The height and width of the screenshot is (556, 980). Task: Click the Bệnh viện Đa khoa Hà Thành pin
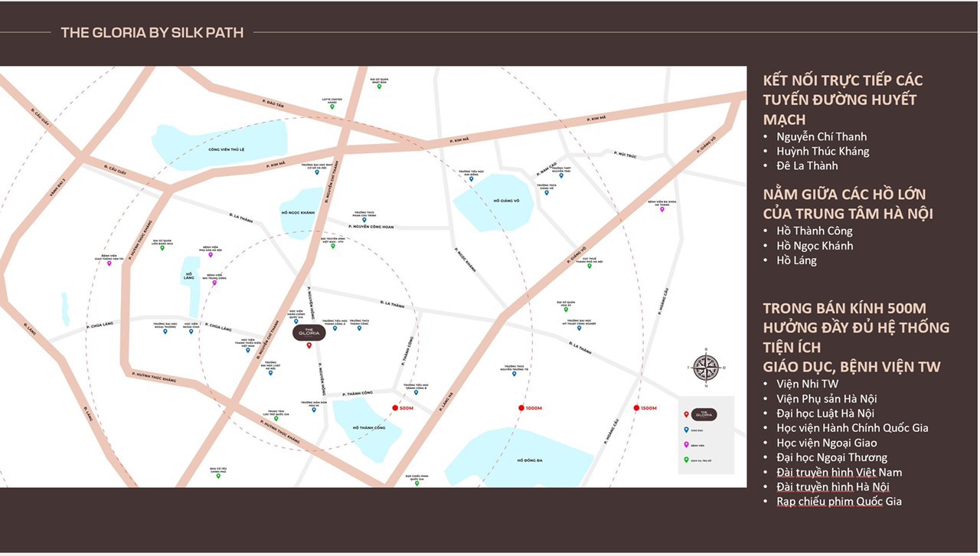tap(661, 209)
